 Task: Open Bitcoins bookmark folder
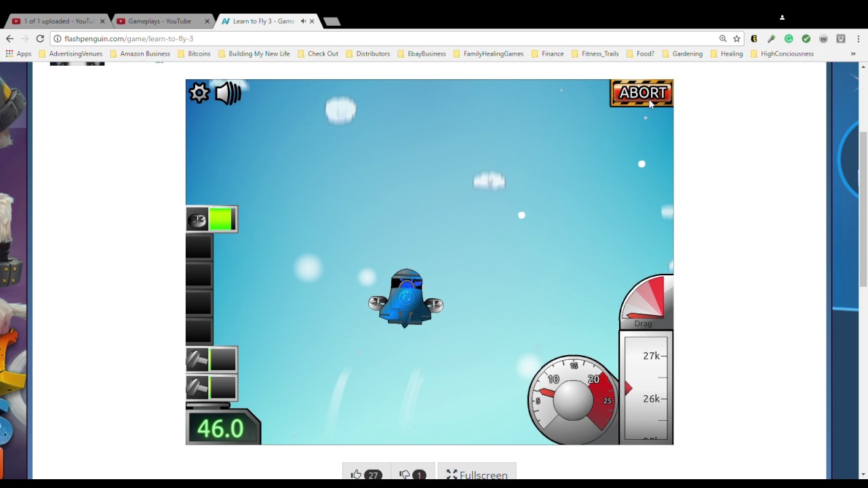coord(194,54)
